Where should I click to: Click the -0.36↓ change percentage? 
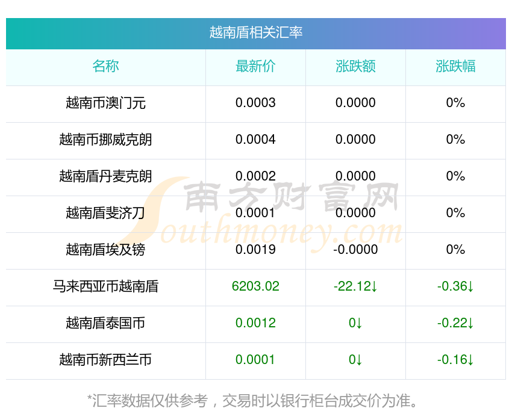point(455,286)
